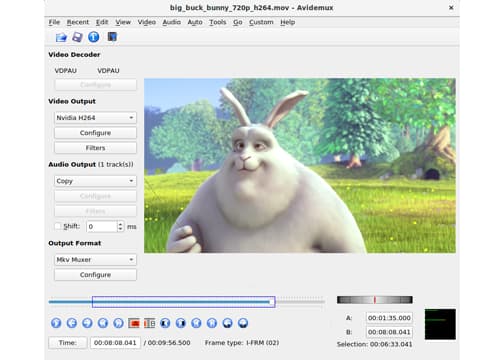Enable the audio Shift checkbox
Viewport: 500px width, 360px height.
[57, 226]
